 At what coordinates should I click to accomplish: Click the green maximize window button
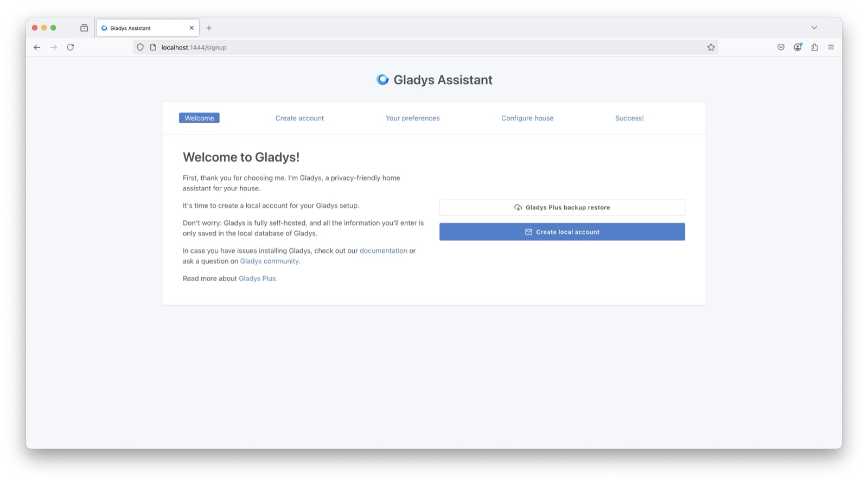pos(53,28)
